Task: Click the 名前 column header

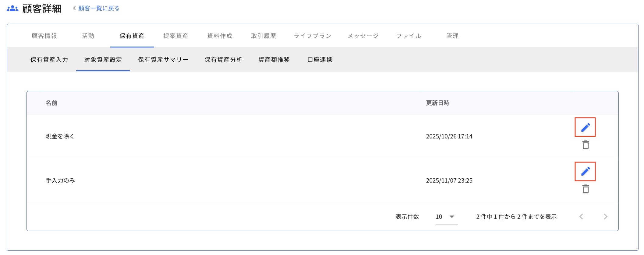Action: 51,103
